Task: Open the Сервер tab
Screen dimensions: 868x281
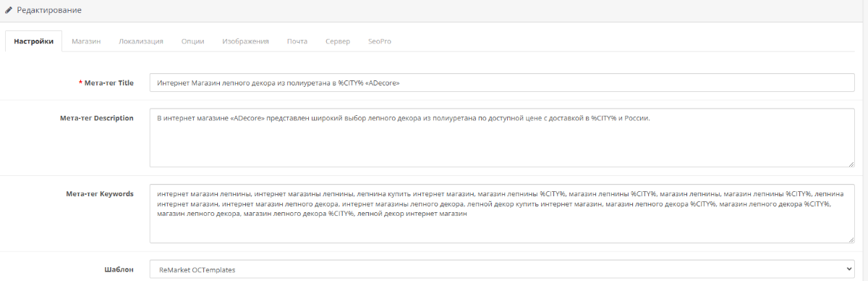Action: (338, 41)
